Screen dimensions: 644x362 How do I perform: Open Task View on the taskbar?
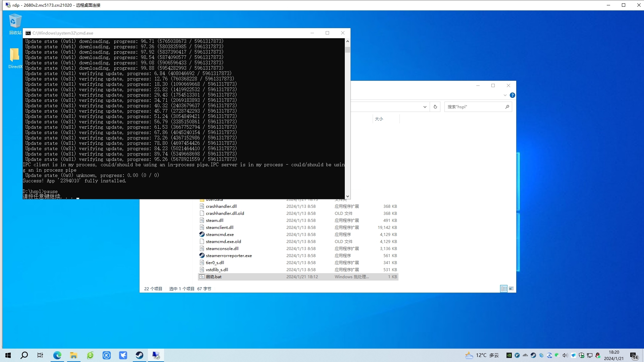40,355
